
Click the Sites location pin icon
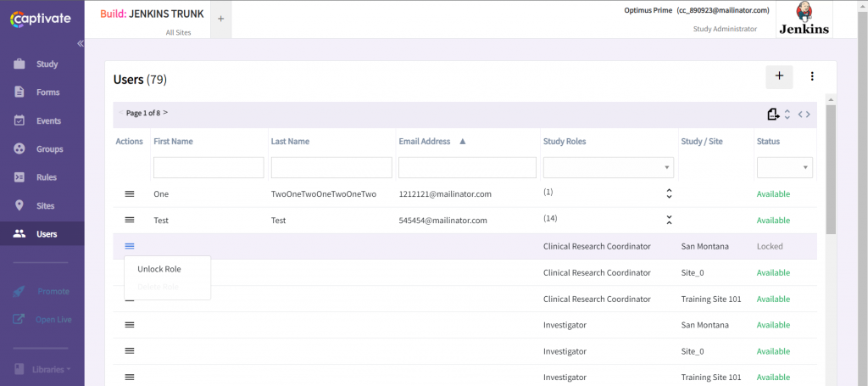pyautogui.click(x=19, y=205)
